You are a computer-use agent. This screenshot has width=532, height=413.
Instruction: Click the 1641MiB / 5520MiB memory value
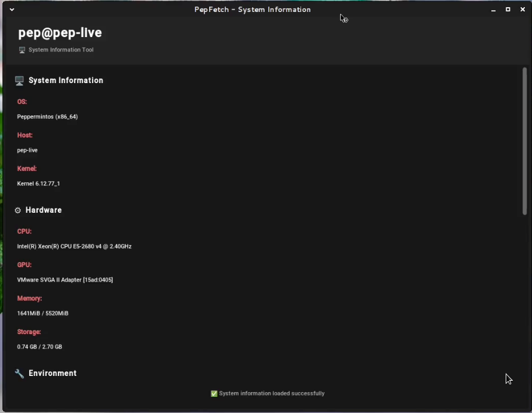(x=42, y=313)
